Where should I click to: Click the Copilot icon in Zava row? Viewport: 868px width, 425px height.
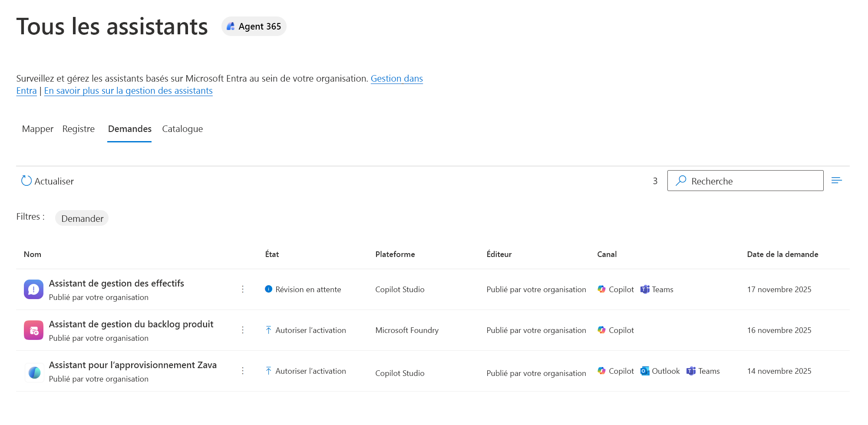[601, 371]
